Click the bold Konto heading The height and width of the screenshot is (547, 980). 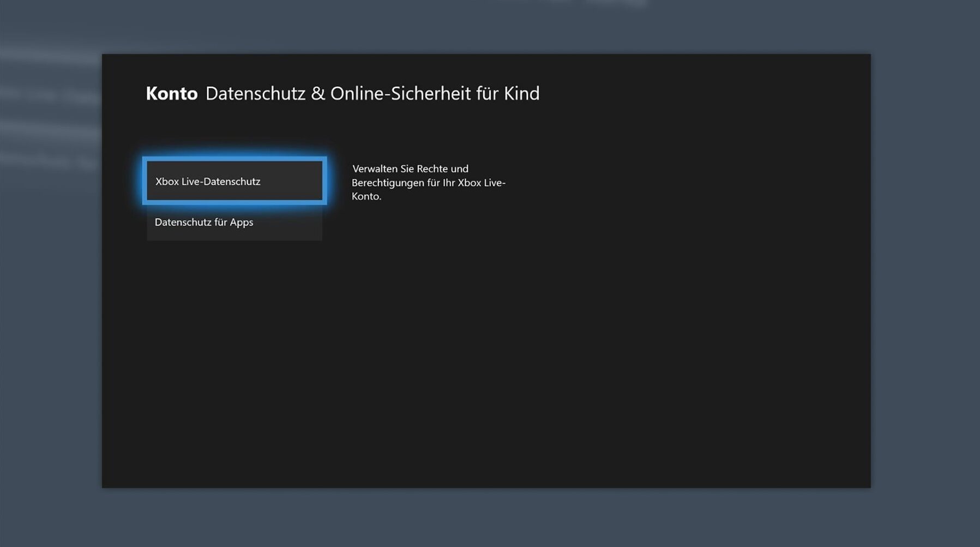coord(171,94)
